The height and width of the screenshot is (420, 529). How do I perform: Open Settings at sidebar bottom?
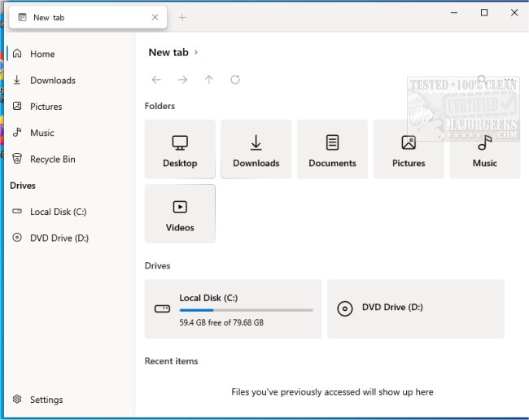click(x=46, y=400)
